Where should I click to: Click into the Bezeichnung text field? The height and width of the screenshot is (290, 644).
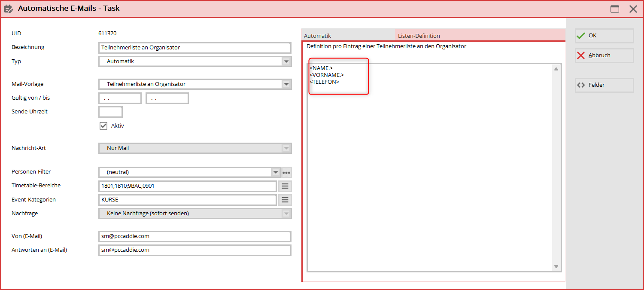tap(194, 48)
